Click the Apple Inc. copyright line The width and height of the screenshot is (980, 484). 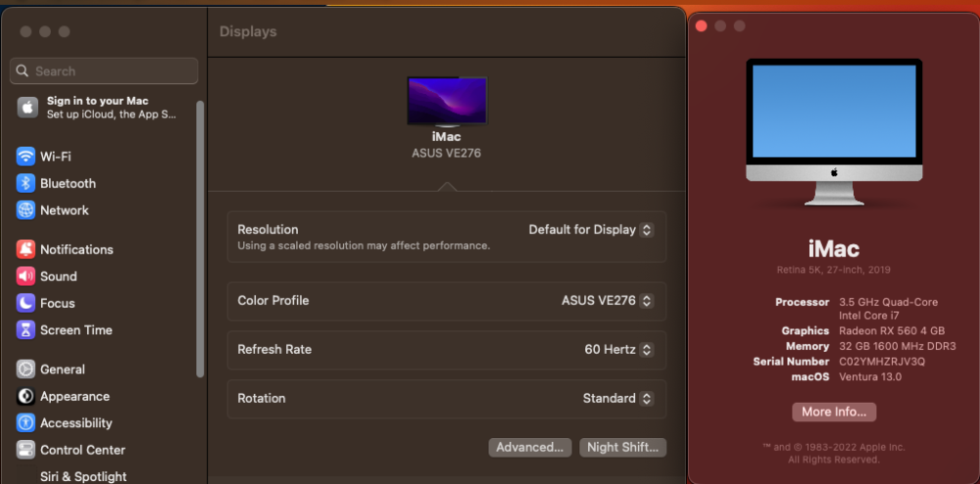coord(833,447)
